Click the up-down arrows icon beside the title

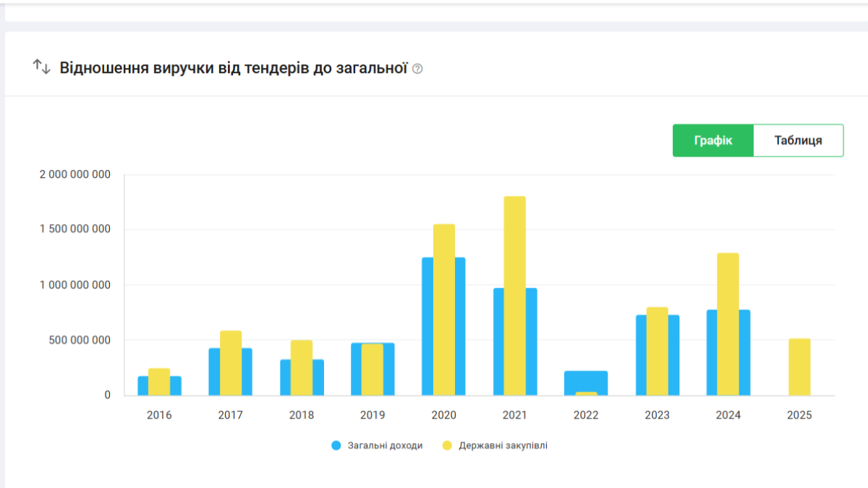(x=41, y=67)
